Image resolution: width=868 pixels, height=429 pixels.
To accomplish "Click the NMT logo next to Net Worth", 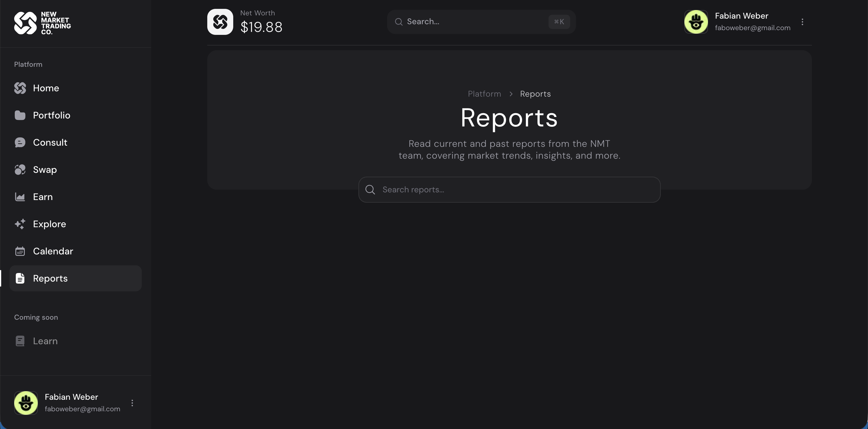I will click(220, 22).
